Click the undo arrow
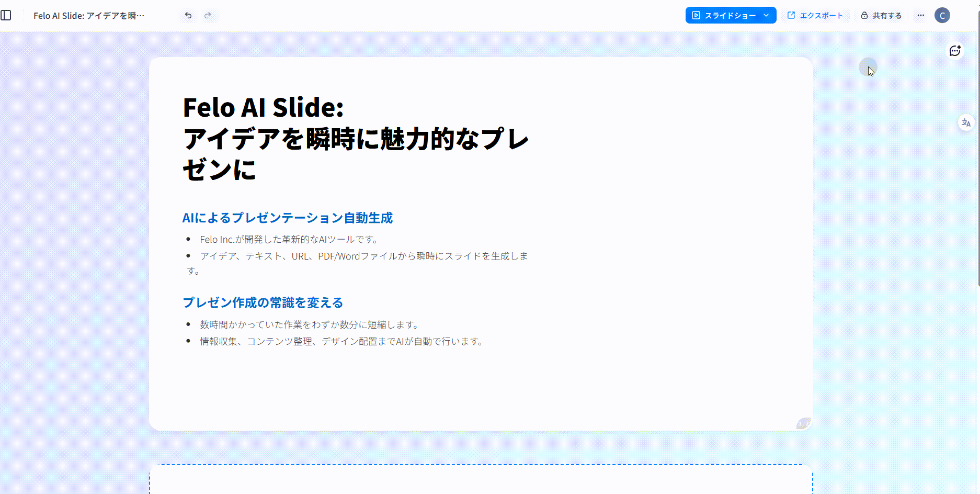Image resolution: width=980 pixels, height=494 pixels. pyautogui.click(x=188, y=15)
